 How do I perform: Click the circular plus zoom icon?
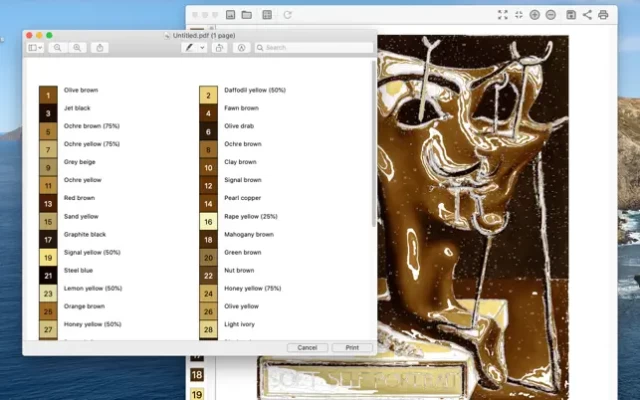pyautogui.click(x=535, y=15)
